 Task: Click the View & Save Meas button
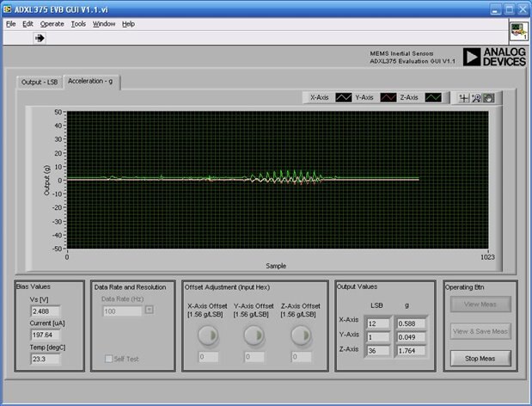click(x=480, y=331)
